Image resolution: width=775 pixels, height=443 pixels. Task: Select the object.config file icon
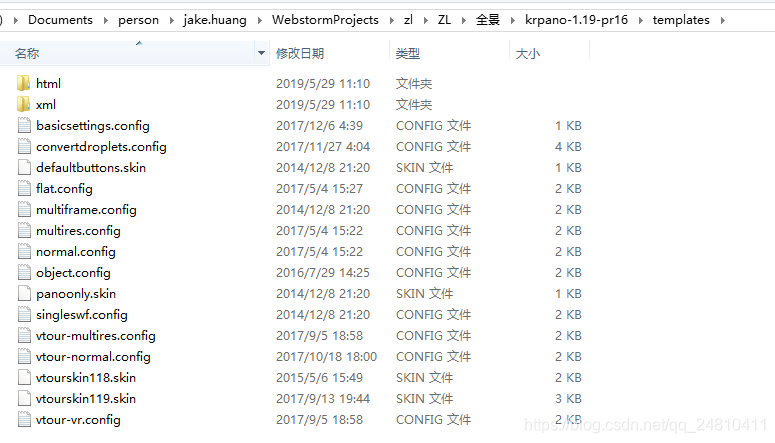(24, 272)
